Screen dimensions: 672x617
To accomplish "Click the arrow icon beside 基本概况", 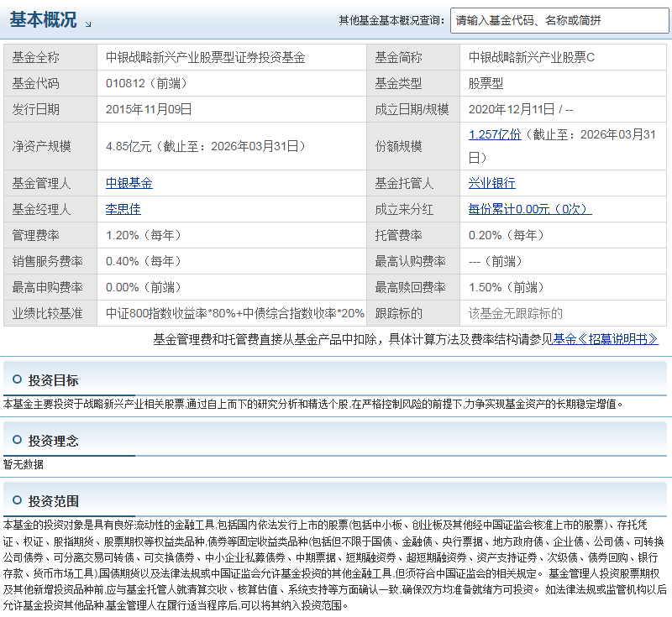I will [88, 25].
